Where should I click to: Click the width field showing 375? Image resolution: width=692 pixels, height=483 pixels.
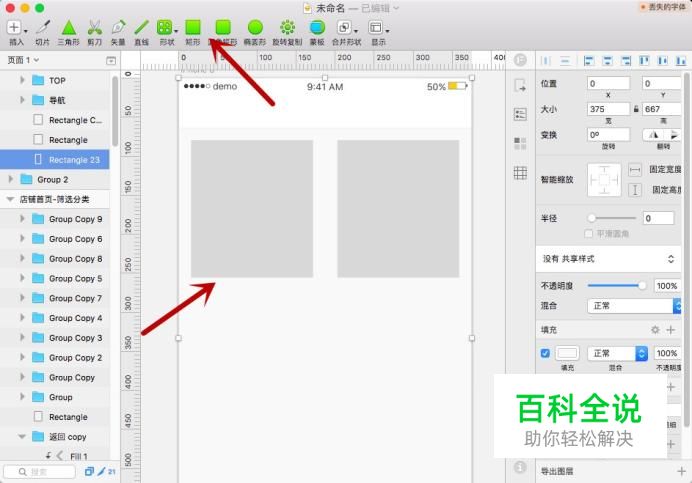tap(608, 109)
